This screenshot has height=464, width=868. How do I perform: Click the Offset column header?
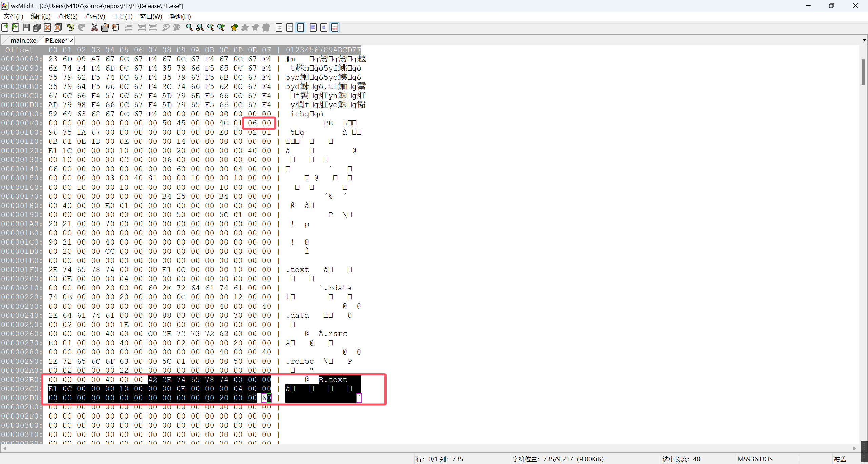point(19,50)
